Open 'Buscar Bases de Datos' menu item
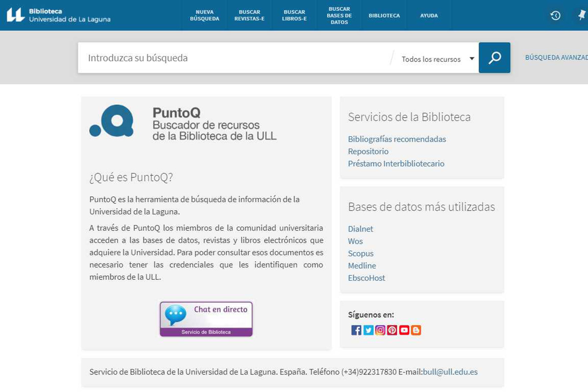 point(339,16)
